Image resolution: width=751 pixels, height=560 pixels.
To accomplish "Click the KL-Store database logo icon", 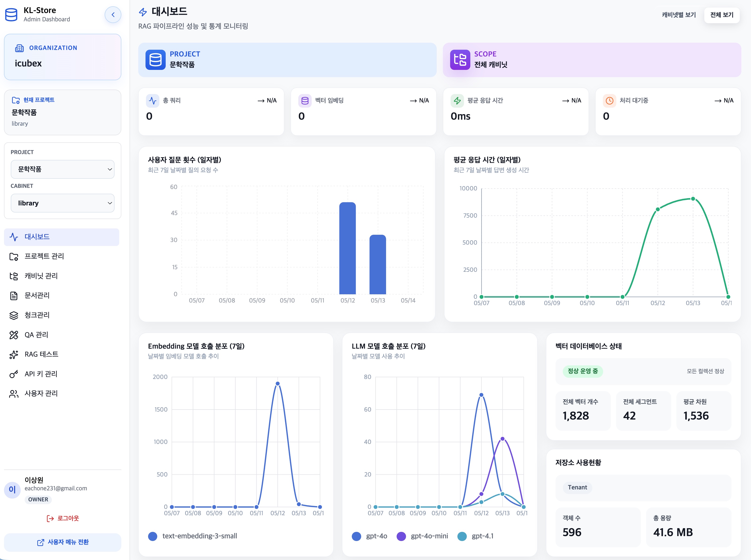I will 11,15.
